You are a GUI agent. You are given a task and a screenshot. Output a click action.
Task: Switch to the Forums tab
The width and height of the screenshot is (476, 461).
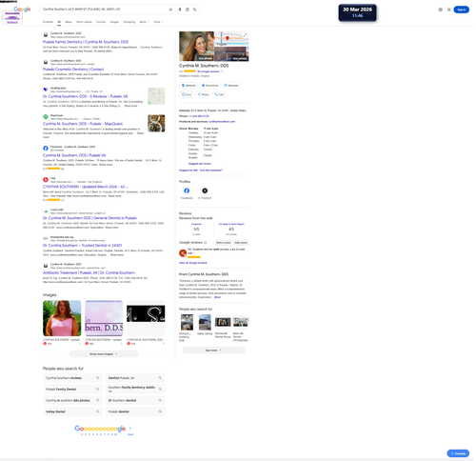click(x=101, y=22)
